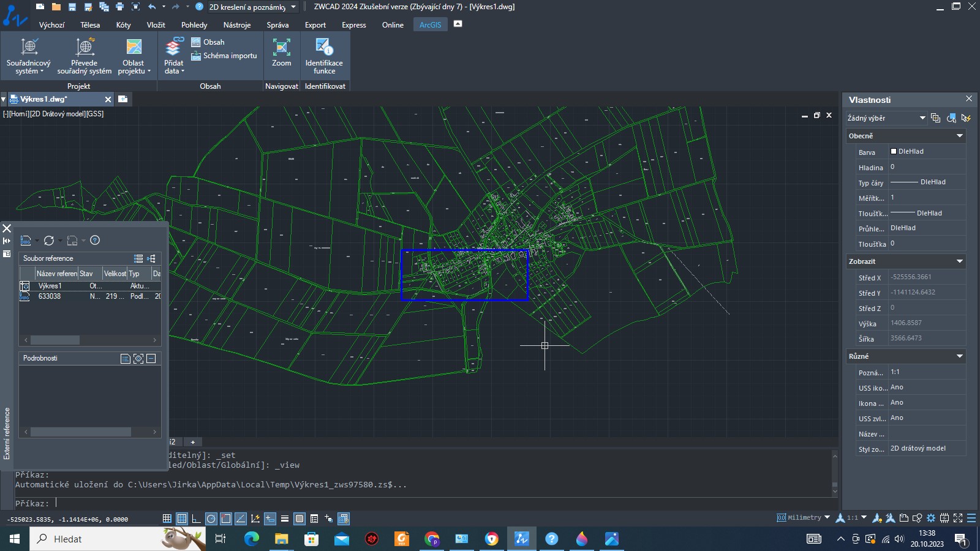
Task: Create new drawing from quick access toolbar
Action: pyautogui.click(x=40, y=7)
